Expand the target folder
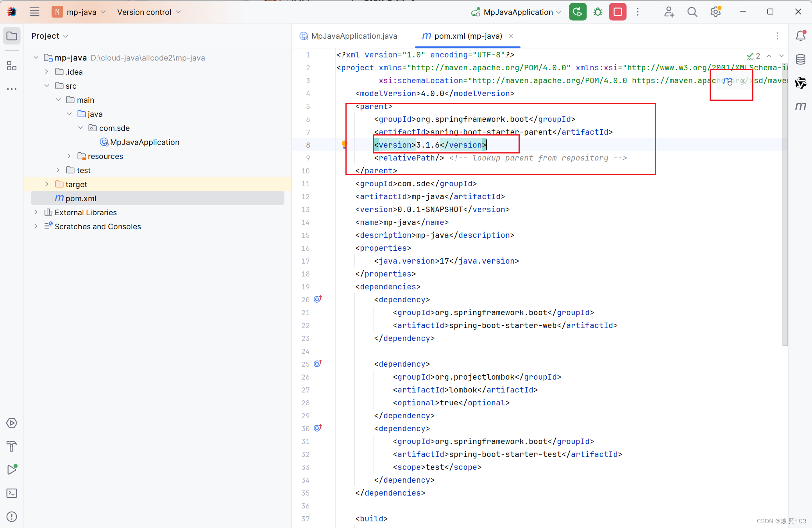Viewport: 812px width, 528px height. pyautogui.click(x=47, y=184)
